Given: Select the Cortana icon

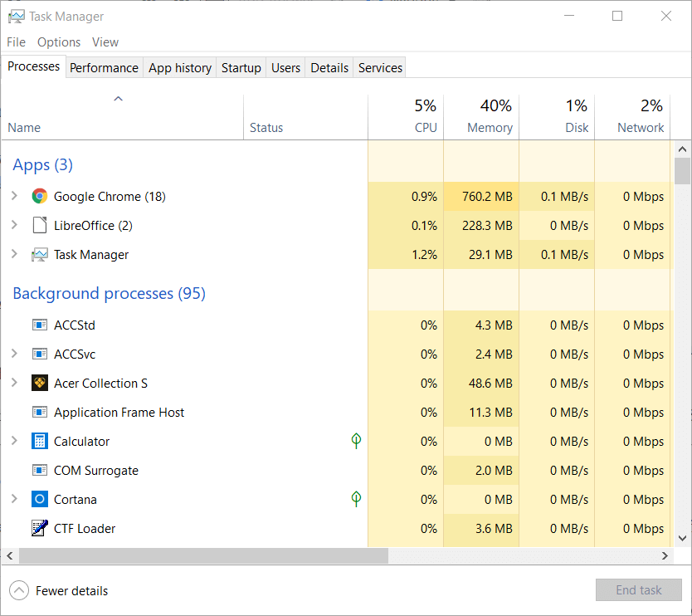Looking at the screenshot, I should [x=39, y=499].
